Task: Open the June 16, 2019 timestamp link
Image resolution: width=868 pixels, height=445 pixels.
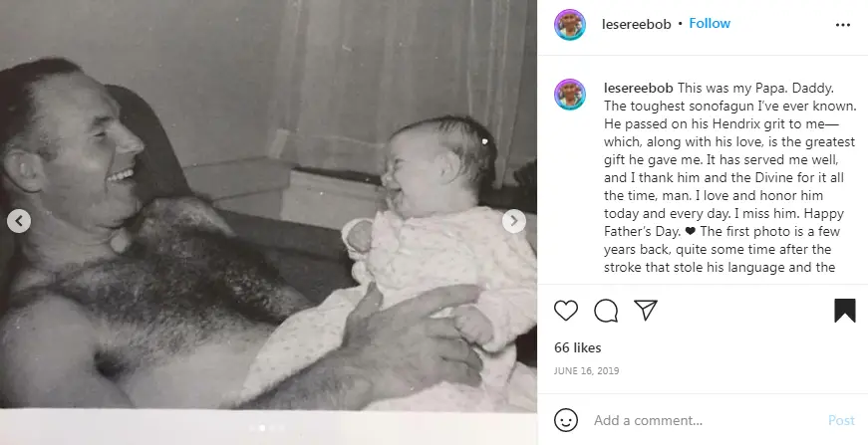Action: pos(586,371)
